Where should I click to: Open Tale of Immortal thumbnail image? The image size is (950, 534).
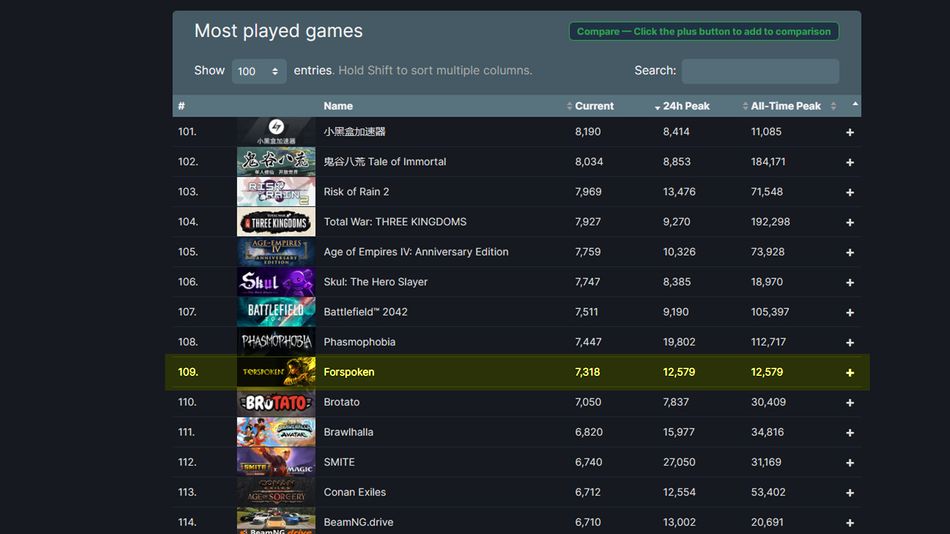pos(276,162)
